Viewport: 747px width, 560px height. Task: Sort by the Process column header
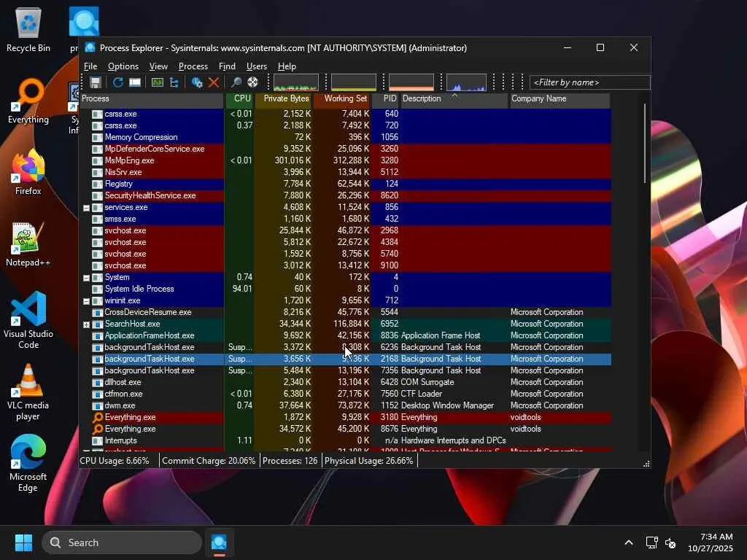152,98
